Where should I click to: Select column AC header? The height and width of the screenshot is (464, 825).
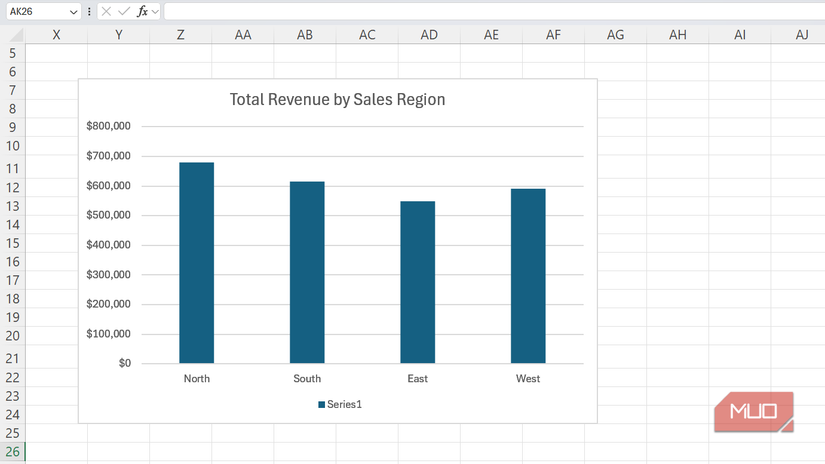[x=367, y=35]
